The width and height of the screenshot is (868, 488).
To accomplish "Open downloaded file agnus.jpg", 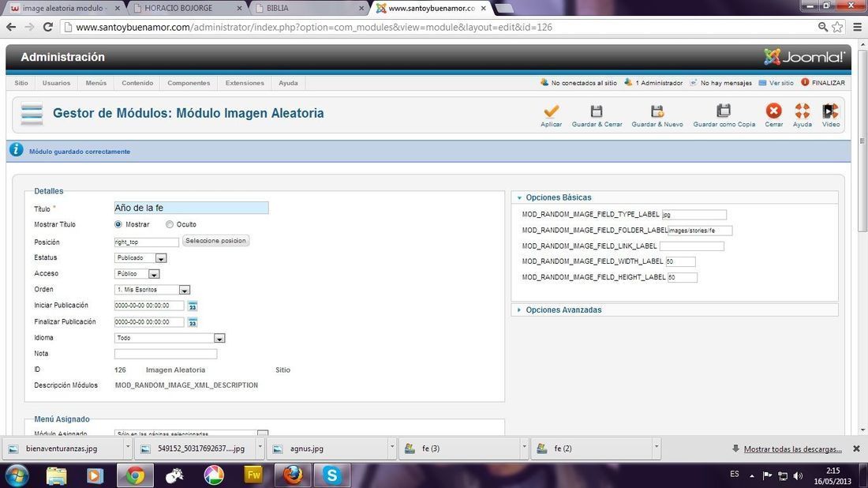I will pyautogui.click(x=327, y=449).
